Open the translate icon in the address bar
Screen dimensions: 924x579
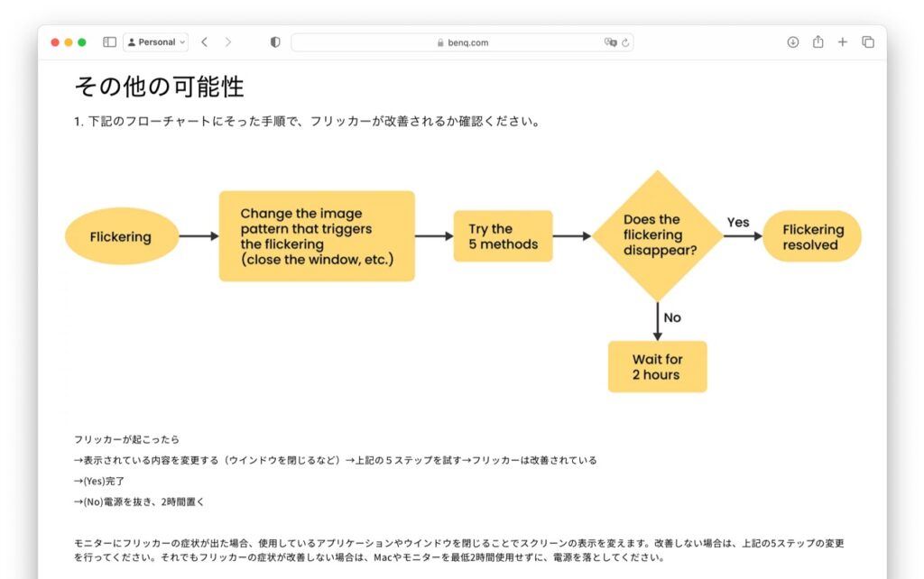(x=609, y=41)
